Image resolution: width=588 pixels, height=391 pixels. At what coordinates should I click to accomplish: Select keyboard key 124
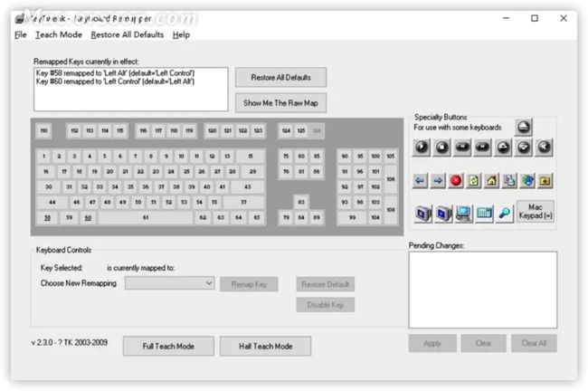(x=286, y=130)
